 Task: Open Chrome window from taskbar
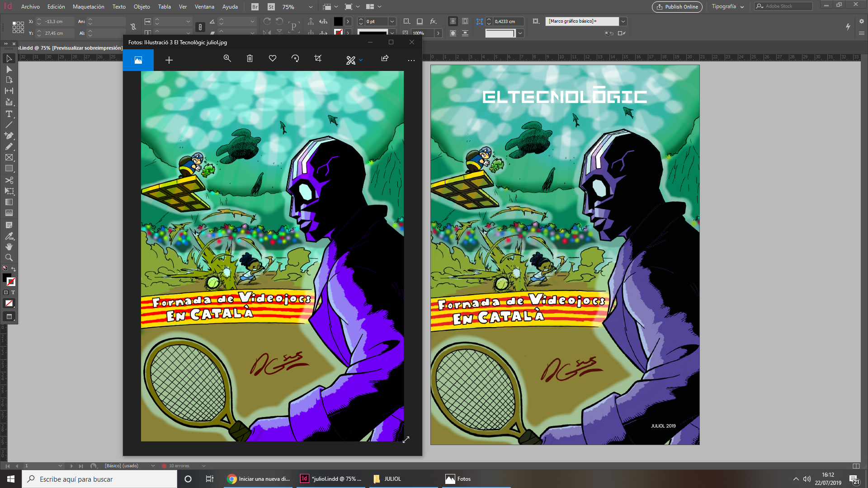[x=259, y=479]
